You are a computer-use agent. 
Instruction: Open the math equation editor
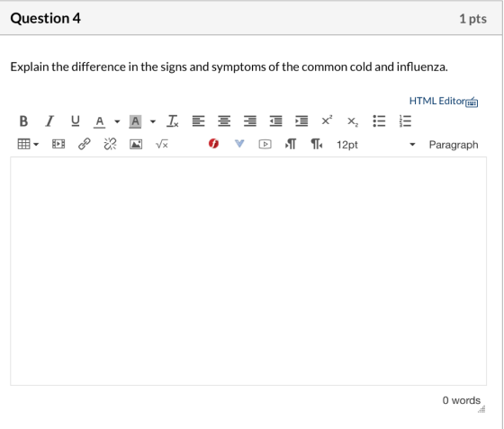click(162, 145)
